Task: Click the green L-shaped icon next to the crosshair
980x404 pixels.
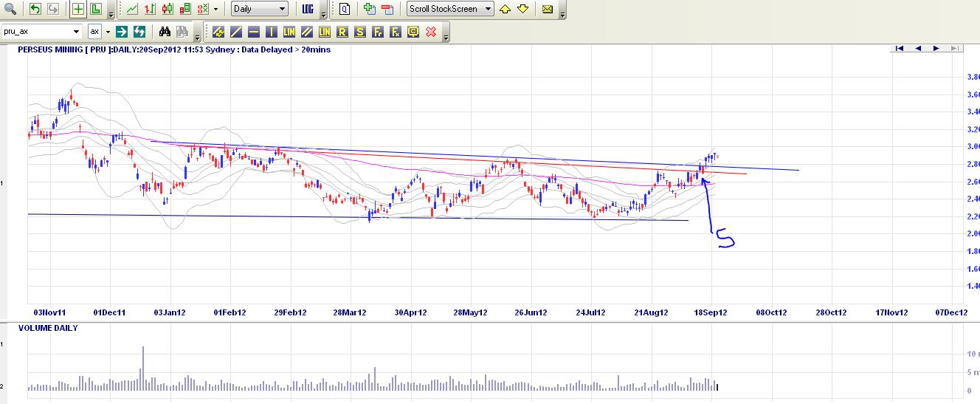Action: 95,9
